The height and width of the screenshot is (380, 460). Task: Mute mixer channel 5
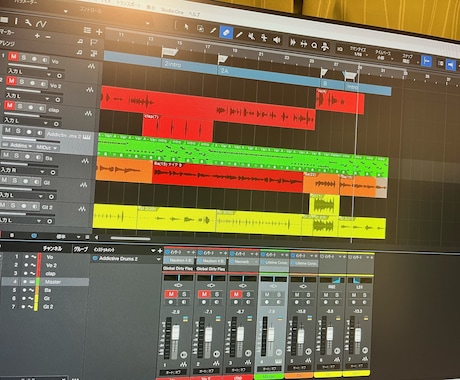click(x=297, y=295)
